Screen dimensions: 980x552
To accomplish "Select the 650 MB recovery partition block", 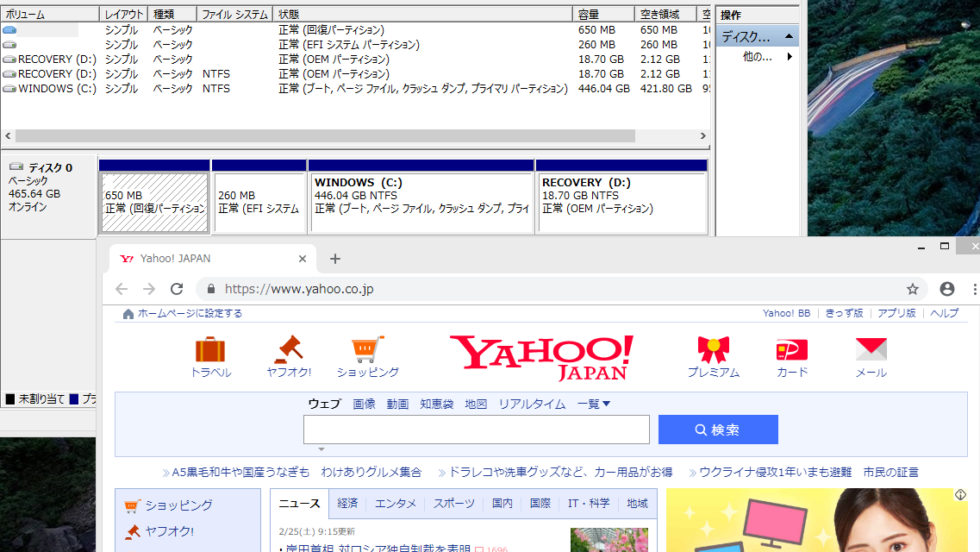I will [x=154, y=203].
